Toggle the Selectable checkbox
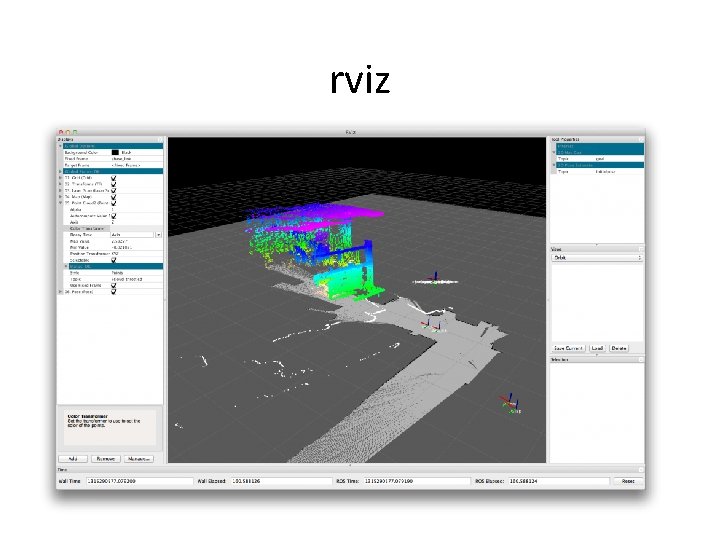The width and height of the screenshot is (720, 540). [x=113, y=260]
